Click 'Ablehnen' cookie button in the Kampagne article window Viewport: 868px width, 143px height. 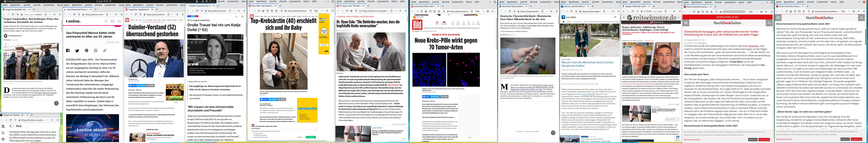[x=753, y=140]
